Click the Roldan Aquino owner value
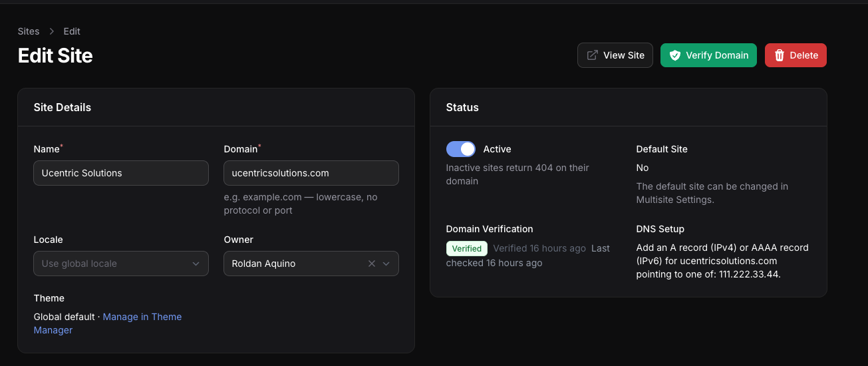Viewport: 868px width, 366px height. (x=264, y=264)
